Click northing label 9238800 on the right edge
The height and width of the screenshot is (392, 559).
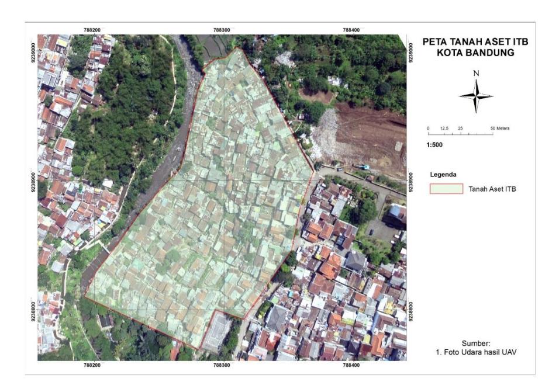pyautogui.click(x=410, y=311)
